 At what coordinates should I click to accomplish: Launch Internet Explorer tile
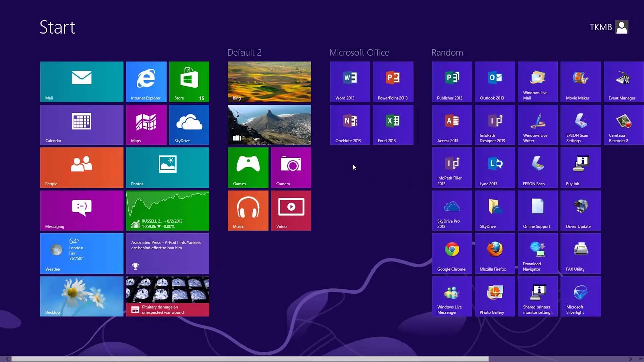coord(146,82)
